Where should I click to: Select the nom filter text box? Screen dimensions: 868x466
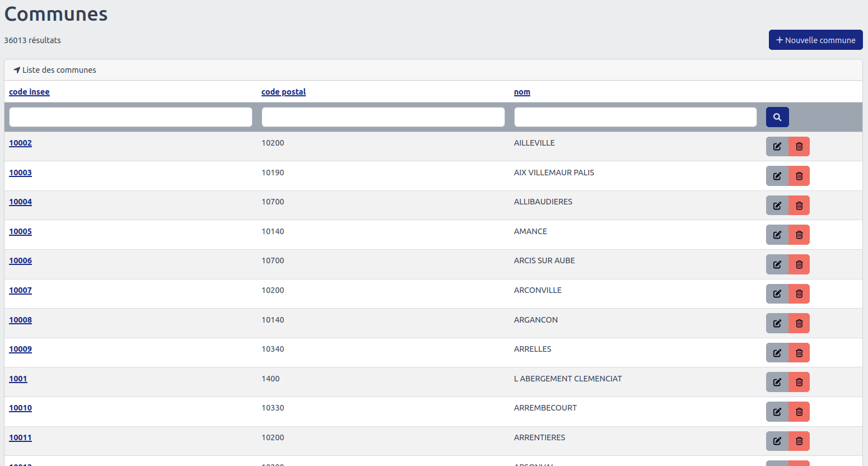click(x=635, y=117)
